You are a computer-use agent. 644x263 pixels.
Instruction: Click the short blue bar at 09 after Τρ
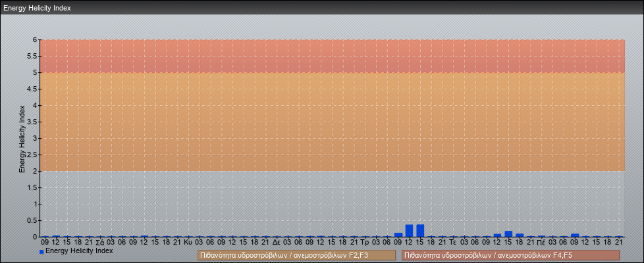tap(398, 235)
